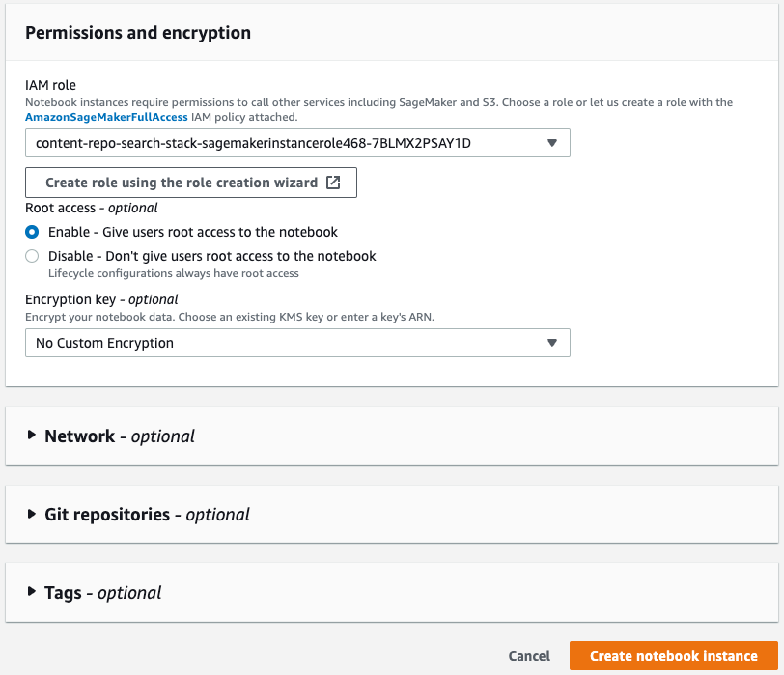Viewport: 784px width, 675px height.
Task: Open the AmazonSageMakerFullAccess policy link
Action: pos(108,116)
